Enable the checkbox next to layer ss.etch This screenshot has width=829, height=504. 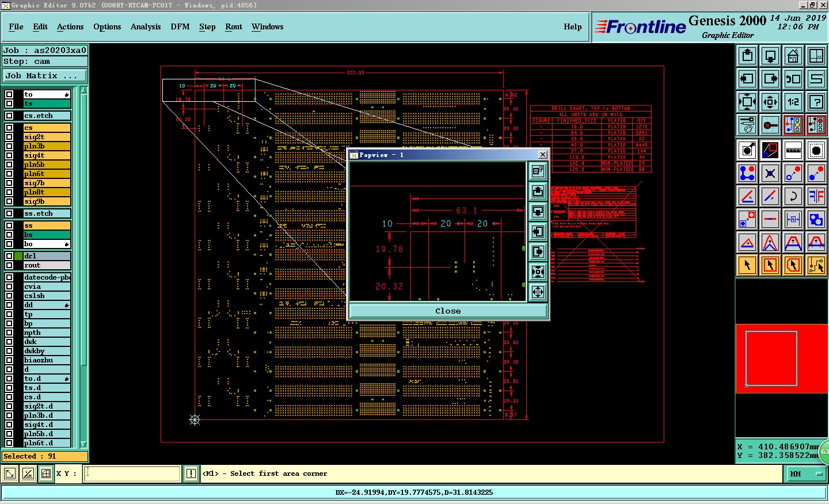[x=9, y=213]
